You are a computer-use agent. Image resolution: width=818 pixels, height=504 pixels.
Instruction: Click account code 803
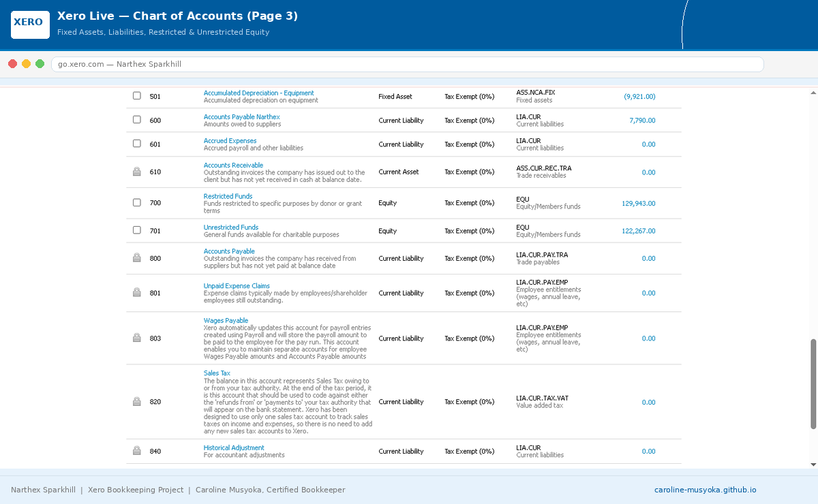click(155, 338)
